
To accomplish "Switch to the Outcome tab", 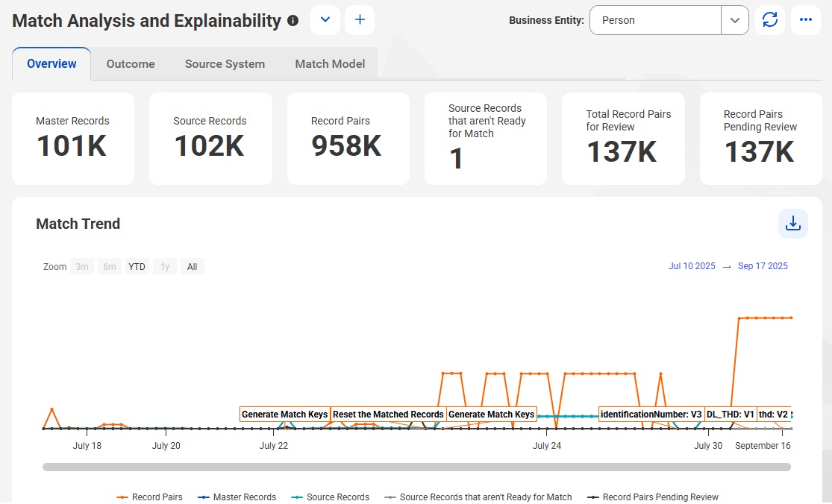I will click(131, 64).
